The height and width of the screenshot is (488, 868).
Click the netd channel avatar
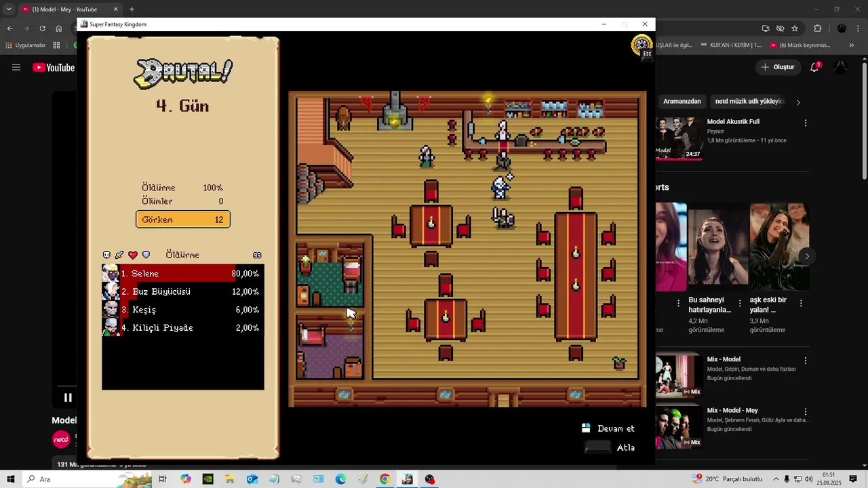tap(61, 439)
